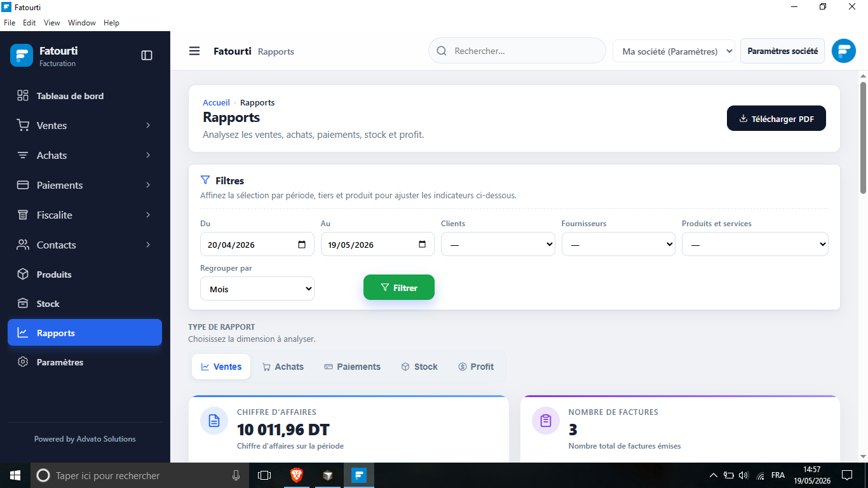The height and width of the screenshot is (488, 868).
Task: Click the Fatourti logo in the sidebar
Action: click(x=22, y=55)
